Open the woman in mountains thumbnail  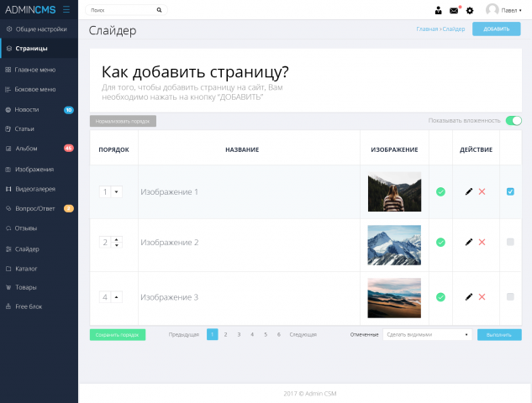click(395, 191)
